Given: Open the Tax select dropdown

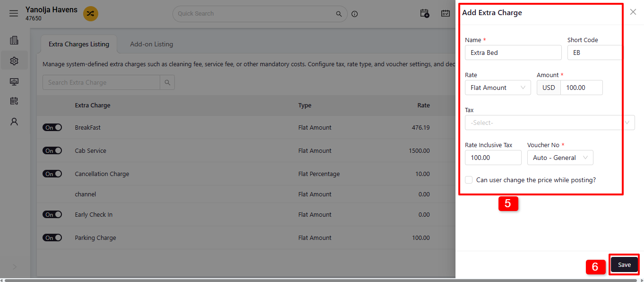Looking at the screenshot, I should pyautogui.click(x=550, y=123).
